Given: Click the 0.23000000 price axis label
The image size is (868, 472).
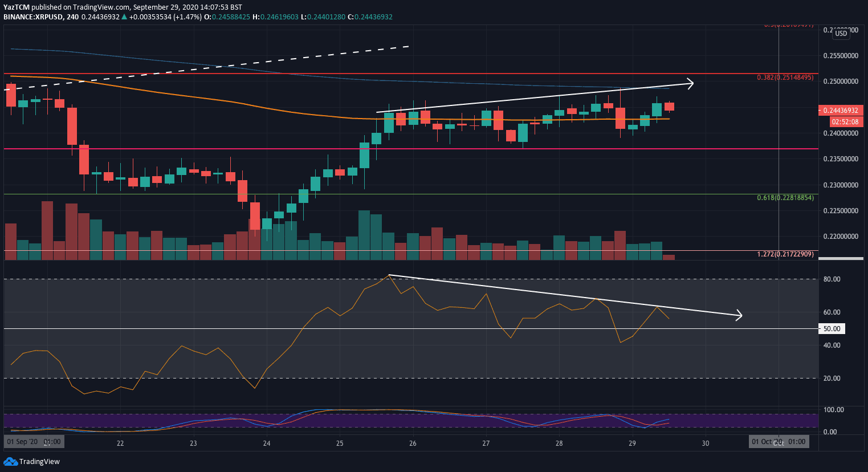Looking at the screenshot, I should (x=841, y=185).
